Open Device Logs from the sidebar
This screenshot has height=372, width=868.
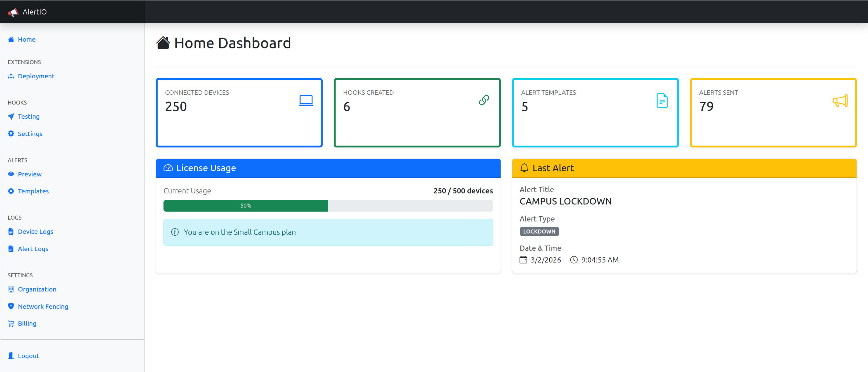(x=35, y=231)
